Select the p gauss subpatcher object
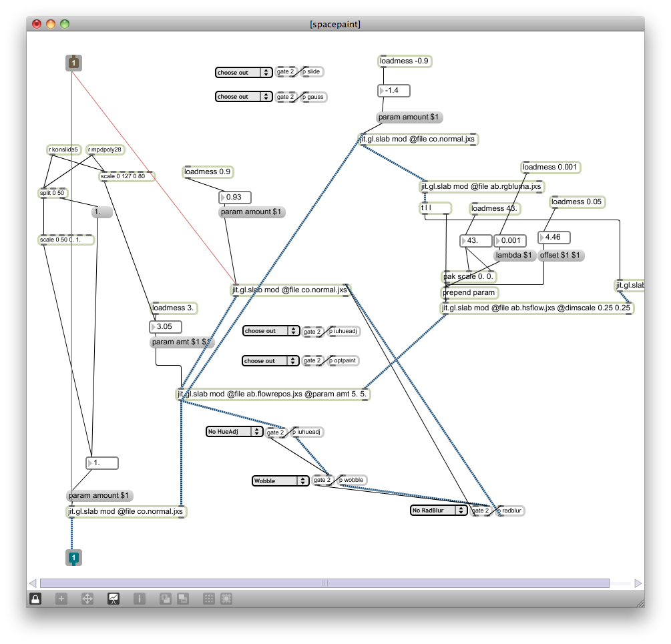 coord(313,97)
